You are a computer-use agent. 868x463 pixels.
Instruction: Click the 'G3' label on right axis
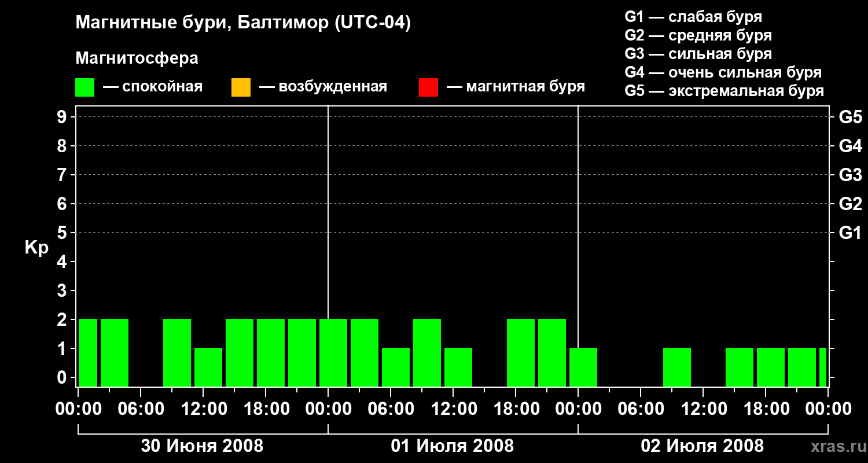pyautogui.click(x=851, y=175)
